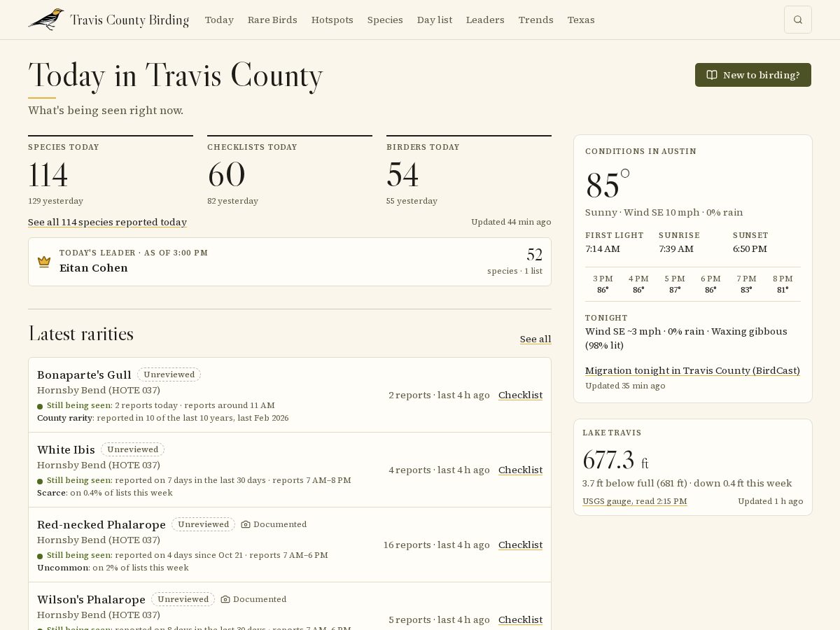This screenshot has width=840, height=630.
Task: Click 16 reports · last 4 h ago text
Action: pos(436,545)
